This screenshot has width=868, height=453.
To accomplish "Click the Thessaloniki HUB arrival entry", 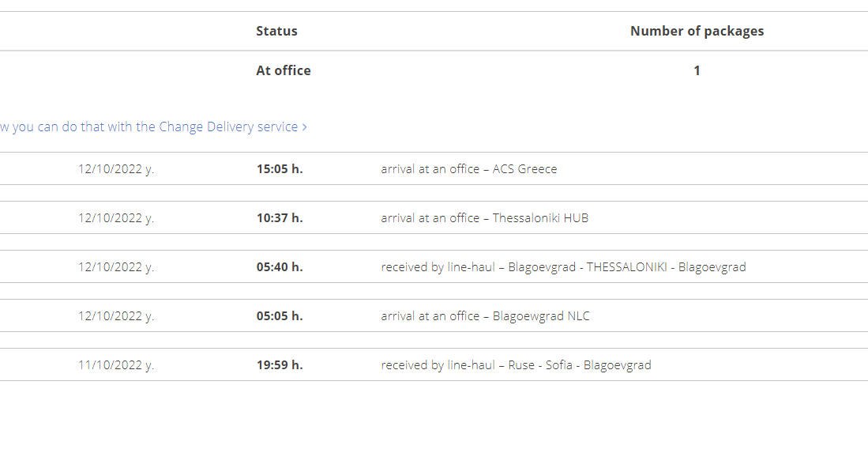I will coord(484,217).
